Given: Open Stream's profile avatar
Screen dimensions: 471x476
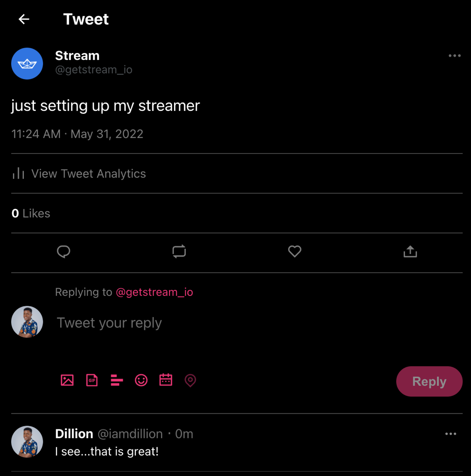Looking at the screenshot, I should 27,64.
